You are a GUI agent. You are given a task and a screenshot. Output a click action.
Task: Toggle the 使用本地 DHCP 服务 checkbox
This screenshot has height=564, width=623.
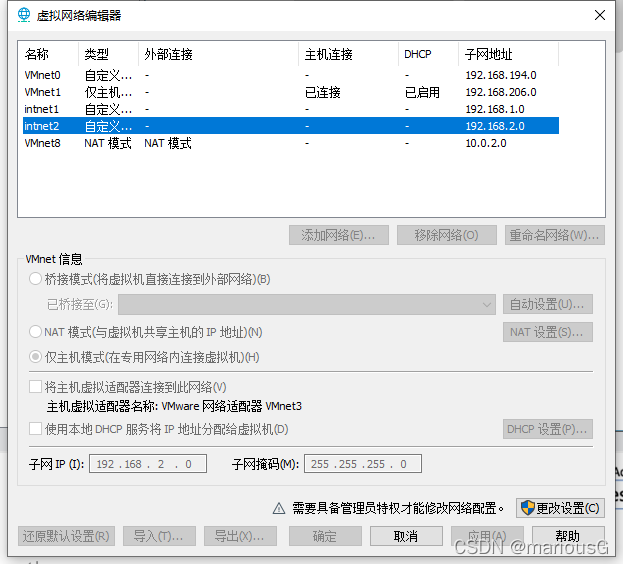click(x=35, y=429)
